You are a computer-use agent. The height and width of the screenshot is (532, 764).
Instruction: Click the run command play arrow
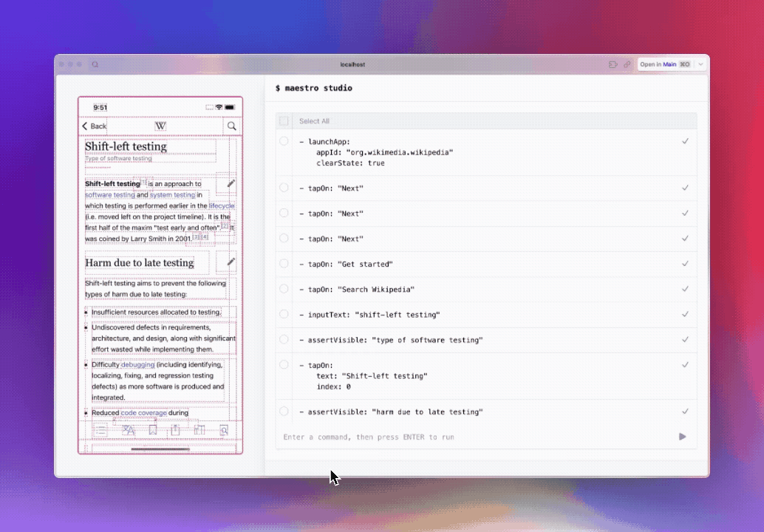pyautogui.click(x=683, y=437)
